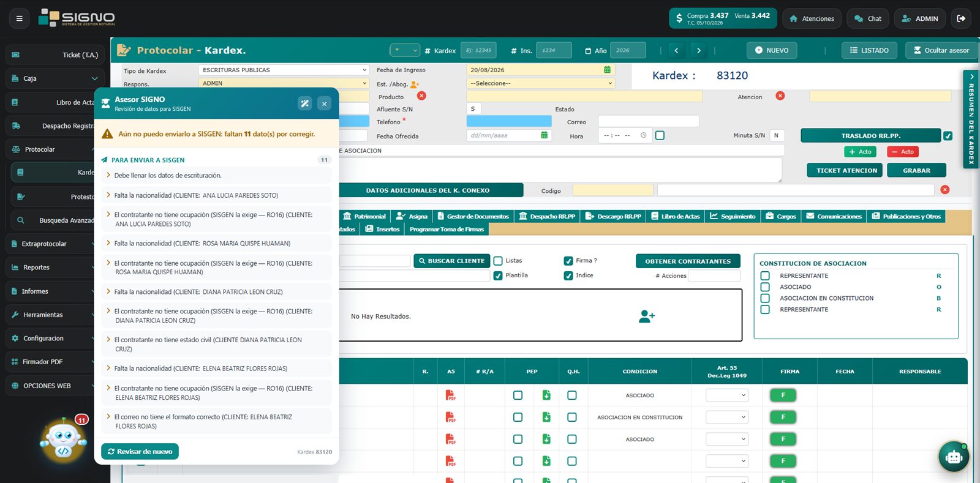The height and width of the screenshot is (483, 980).
Task: Click the logout icon in top bar
Action: [x=961, y=18]
